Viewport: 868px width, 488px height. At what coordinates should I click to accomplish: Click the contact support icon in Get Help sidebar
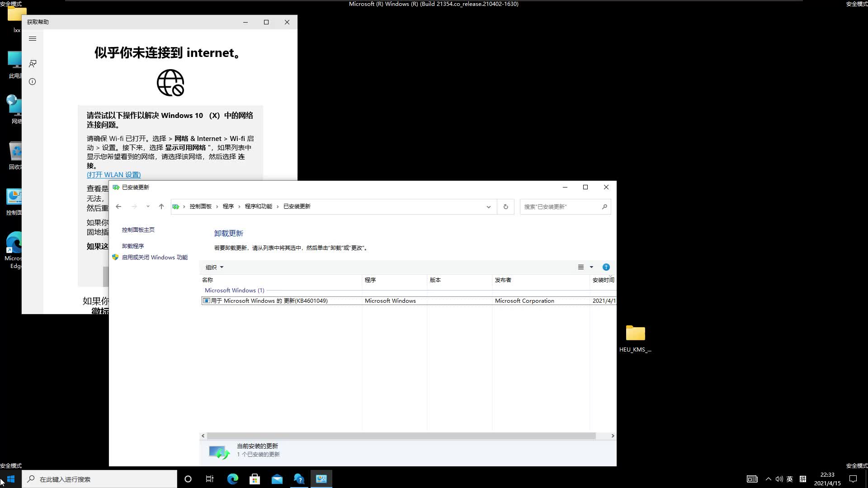point(33,64)
